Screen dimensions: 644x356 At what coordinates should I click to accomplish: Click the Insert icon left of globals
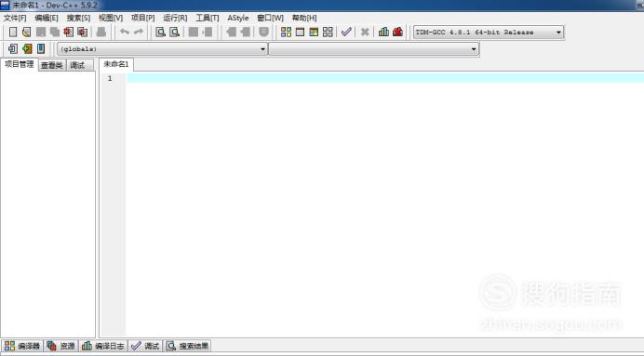[x=13, y=49]
